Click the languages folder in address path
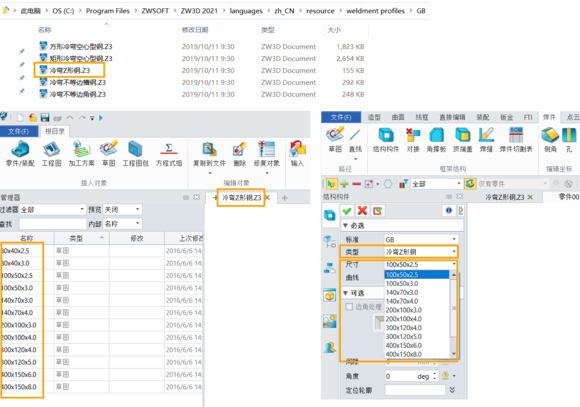The image size is (580, 407). click(246, 11)
